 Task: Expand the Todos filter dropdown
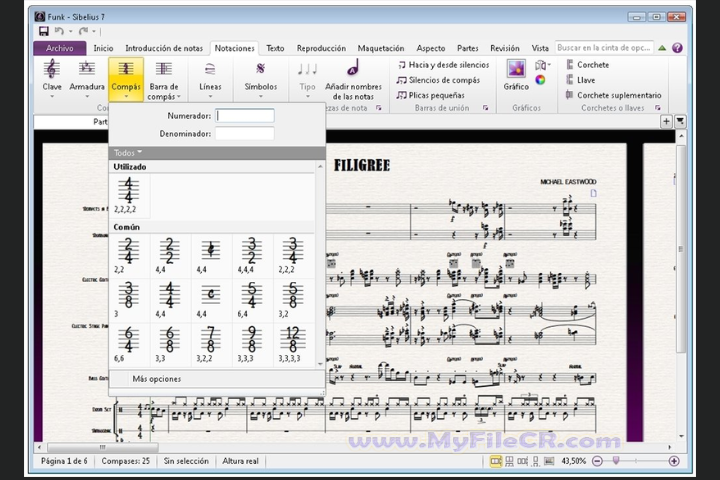[128, 153]
